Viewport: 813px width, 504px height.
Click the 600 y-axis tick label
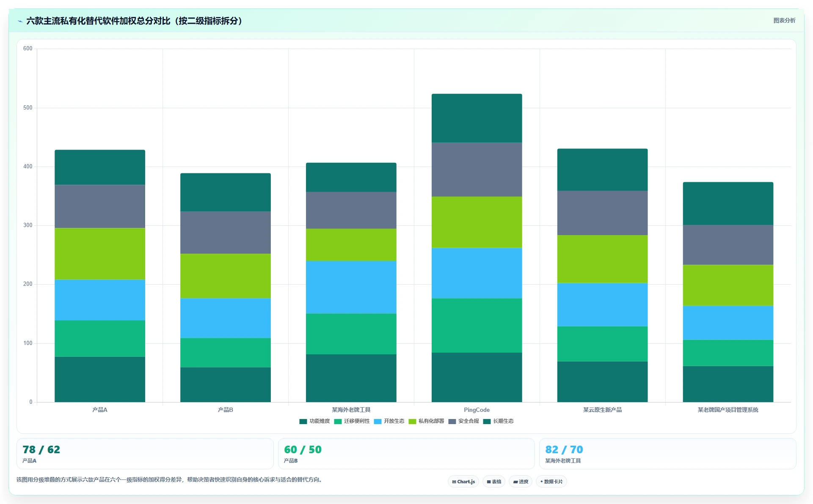click(x=28, y=49)
